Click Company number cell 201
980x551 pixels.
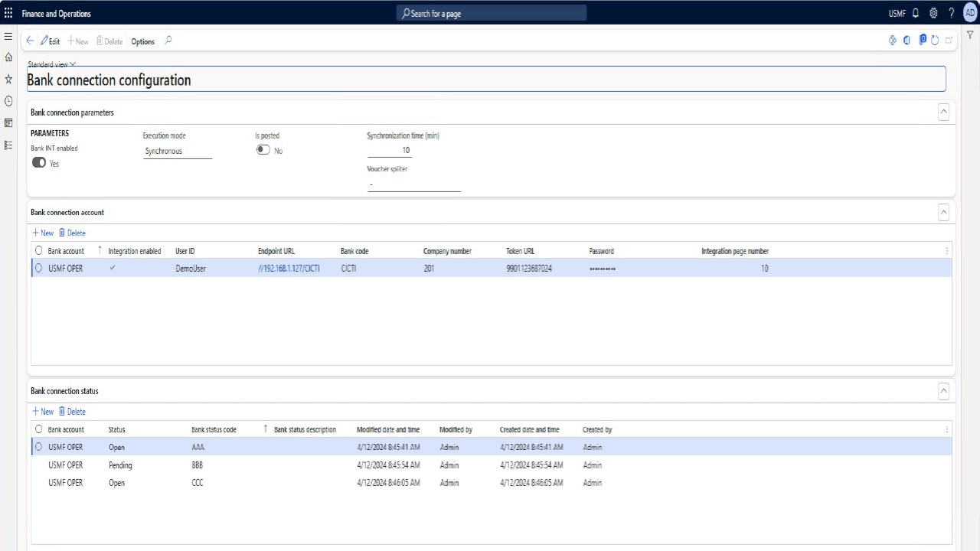tap(429, 269)
